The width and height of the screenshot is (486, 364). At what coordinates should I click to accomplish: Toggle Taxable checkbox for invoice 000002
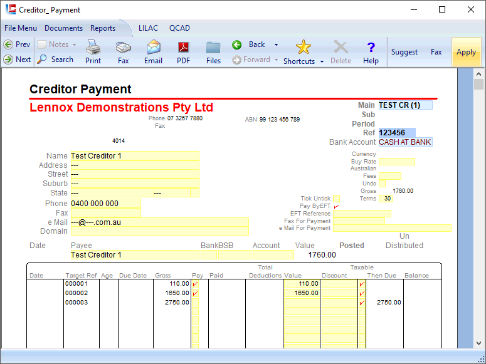[362, 293]
